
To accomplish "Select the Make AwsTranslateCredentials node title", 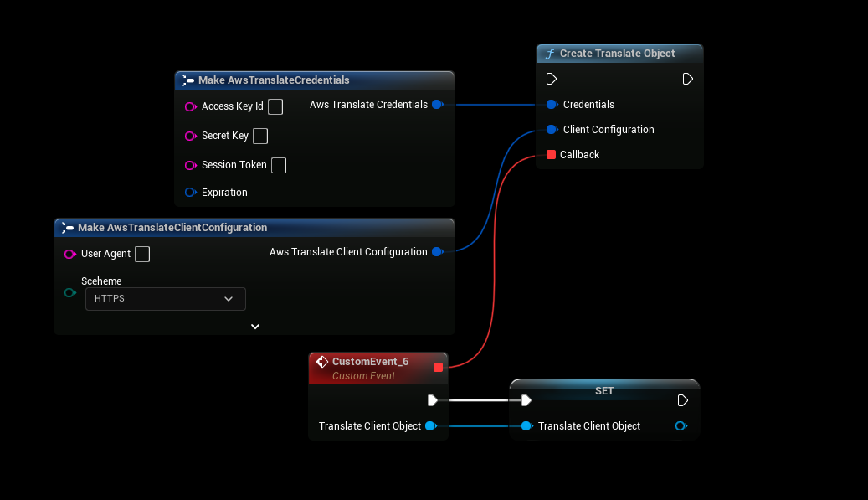I will click(274, 80).
